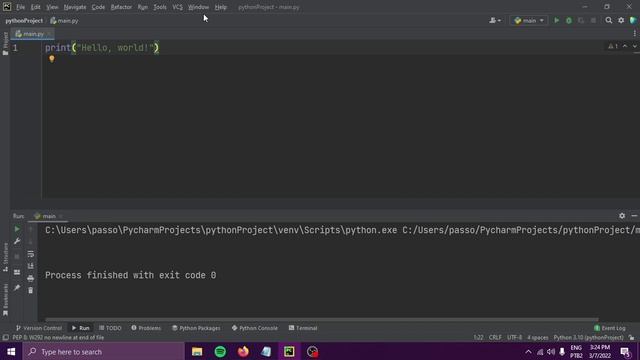Screen dimensions: 640x360
Task: Click the Run console horizontal scrollbar
Action: [x=322, y=320]
